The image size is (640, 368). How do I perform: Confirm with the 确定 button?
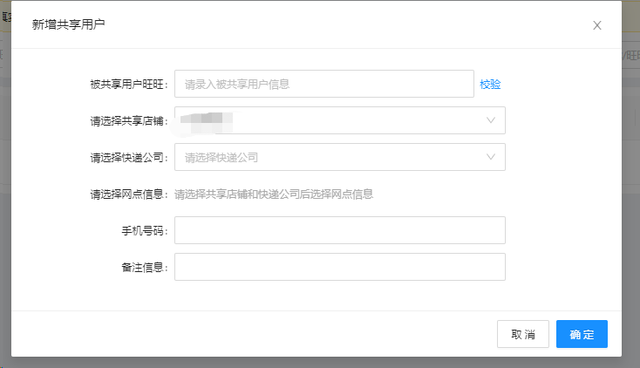point(582,334)
